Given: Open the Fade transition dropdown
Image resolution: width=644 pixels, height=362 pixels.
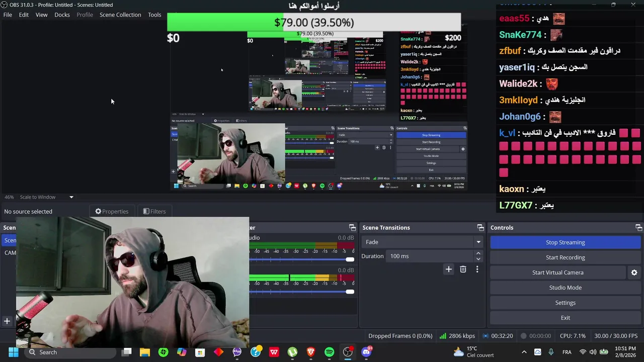Looking at the screenshot, I should [x=422, y=242].
